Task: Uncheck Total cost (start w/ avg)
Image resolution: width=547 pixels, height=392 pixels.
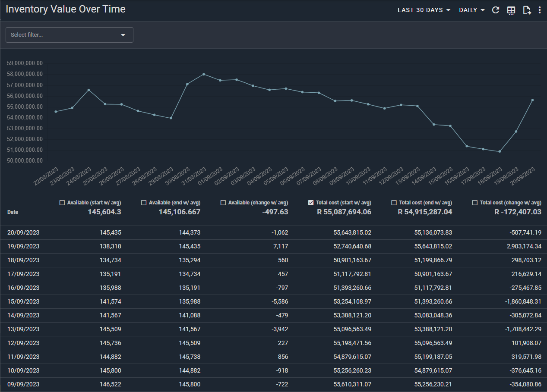Action: [311, 203]
